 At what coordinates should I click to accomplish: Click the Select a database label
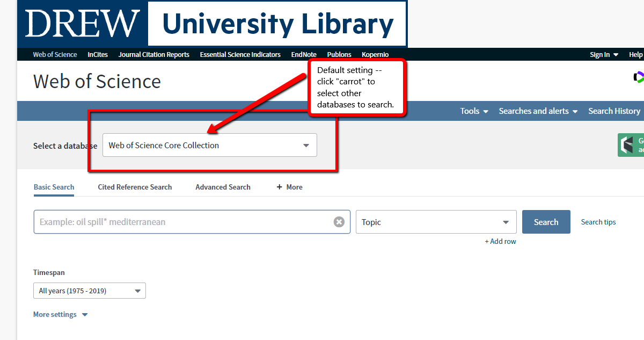tap(65, 146)
